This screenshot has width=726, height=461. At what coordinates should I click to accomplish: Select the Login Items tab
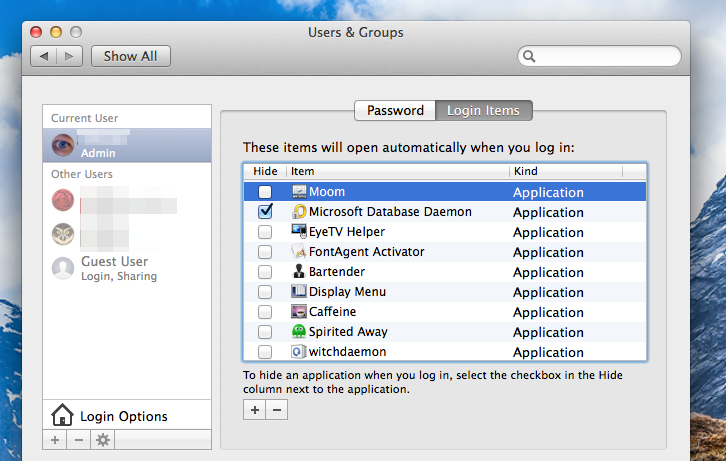point(484,110)
